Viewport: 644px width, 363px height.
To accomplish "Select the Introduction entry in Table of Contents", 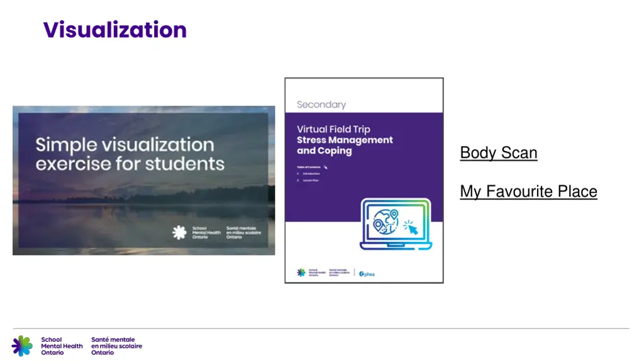I will pyautogui.click(x=311, y=174).
